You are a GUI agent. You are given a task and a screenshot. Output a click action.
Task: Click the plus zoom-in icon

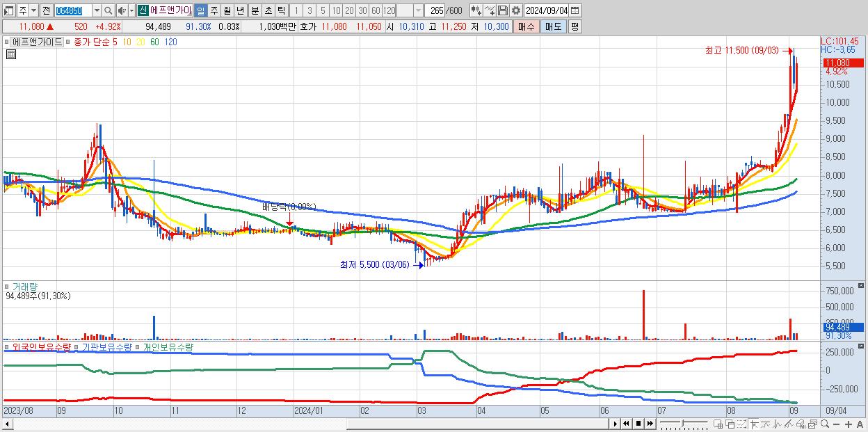tap(849, 424)
